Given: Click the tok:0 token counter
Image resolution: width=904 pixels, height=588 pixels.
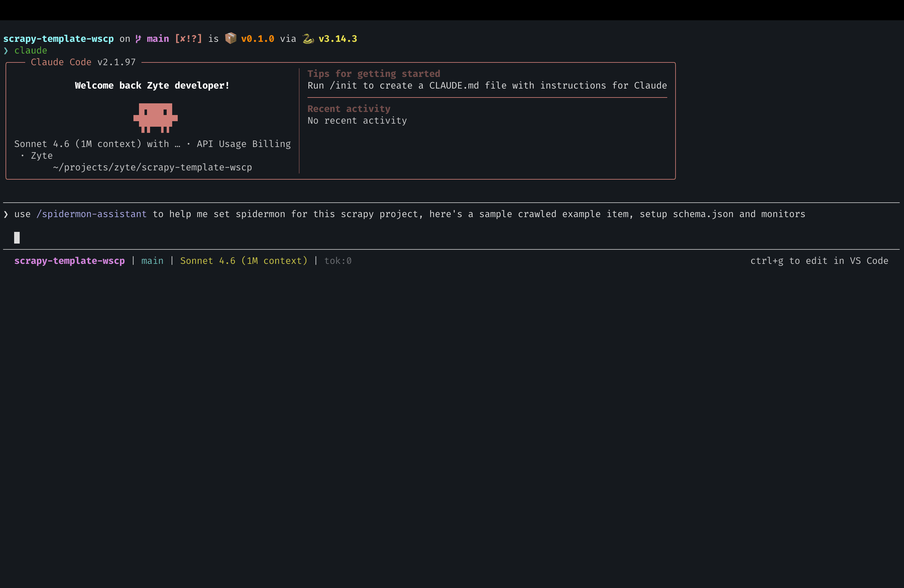Looking at the screenshot, I should tap(338, 260).
